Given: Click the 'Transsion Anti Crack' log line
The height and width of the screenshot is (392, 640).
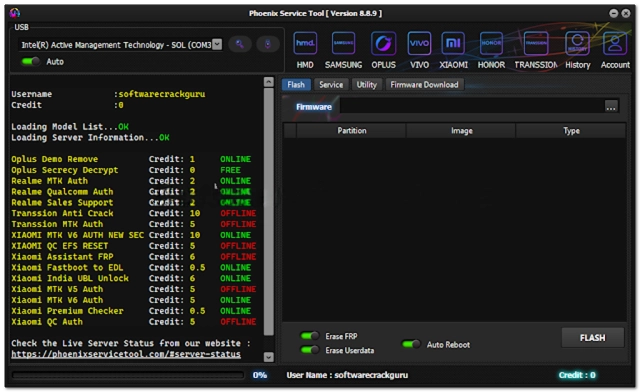Looking at the screenshot, I should point(133,213).
